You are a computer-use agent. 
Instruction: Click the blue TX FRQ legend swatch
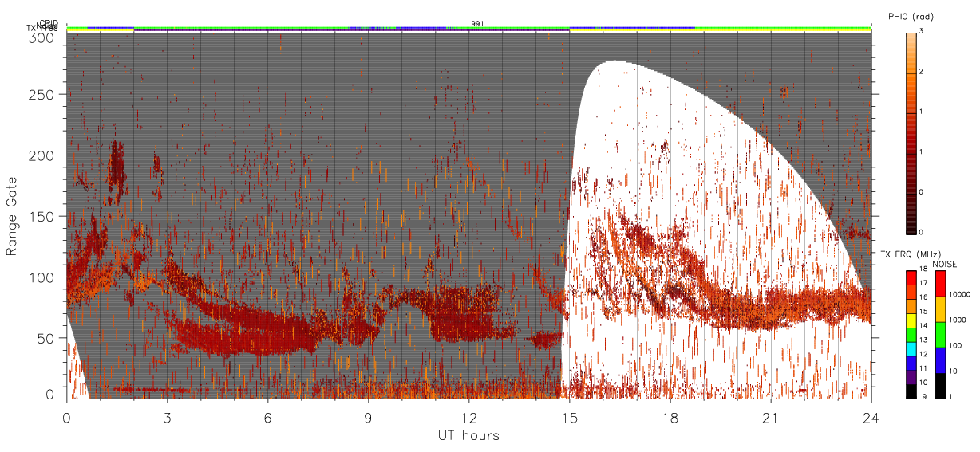coord(911,363)
